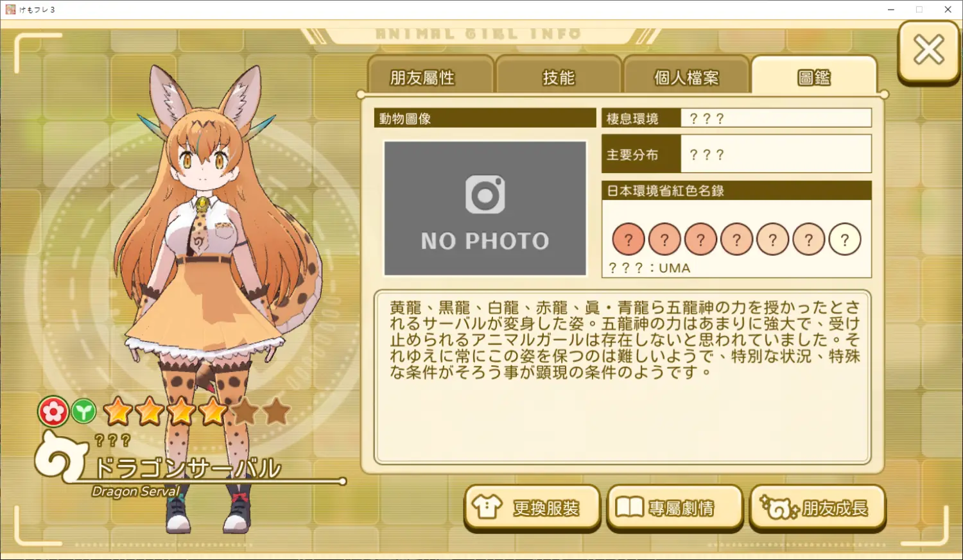Click the NO PHOTO camera placeholder

[485, 208]
